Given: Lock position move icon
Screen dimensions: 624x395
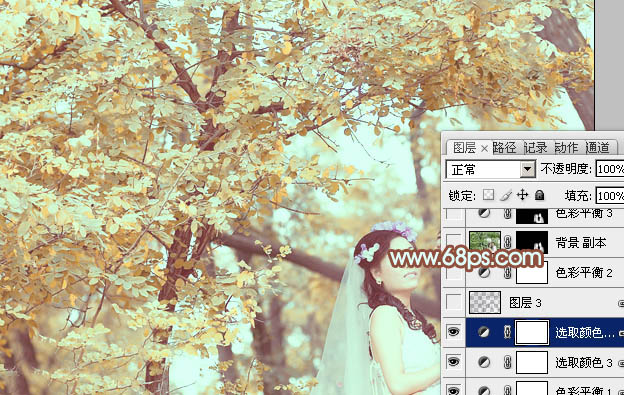Looking at the screenshot, I should pyautogui.click(x=522, y=195).
